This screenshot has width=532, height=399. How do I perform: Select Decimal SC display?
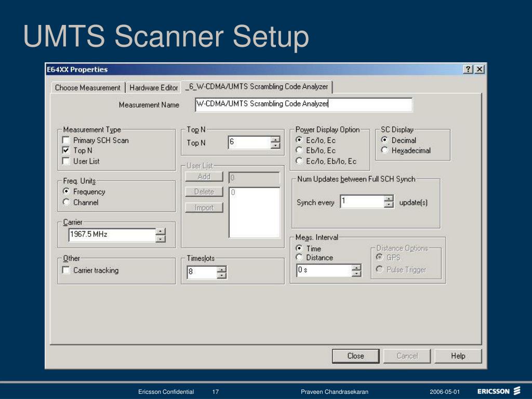pyautogui.click(x=384, y=140)
